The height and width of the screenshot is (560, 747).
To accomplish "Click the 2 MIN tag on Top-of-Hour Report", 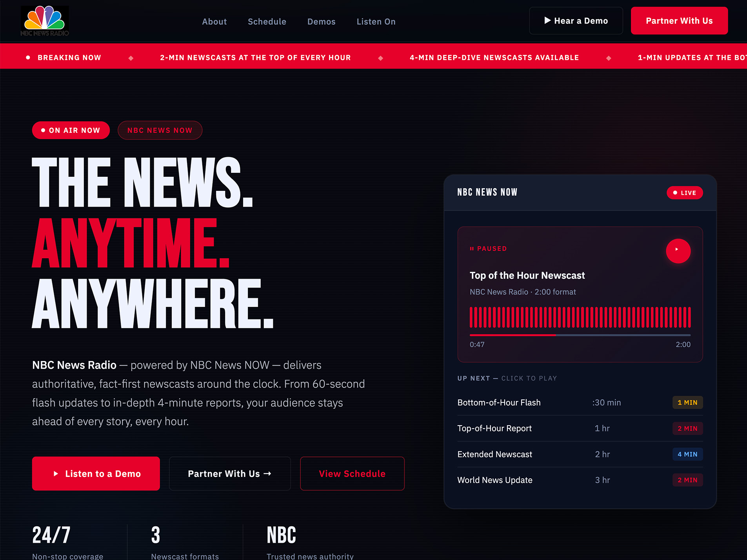I will [687, 428].
